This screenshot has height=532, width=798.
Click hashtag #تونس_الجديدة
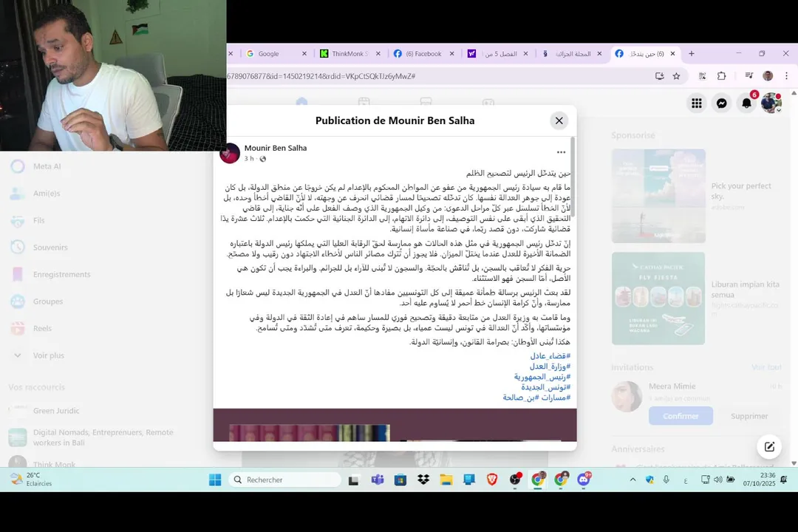pos(545,387)
